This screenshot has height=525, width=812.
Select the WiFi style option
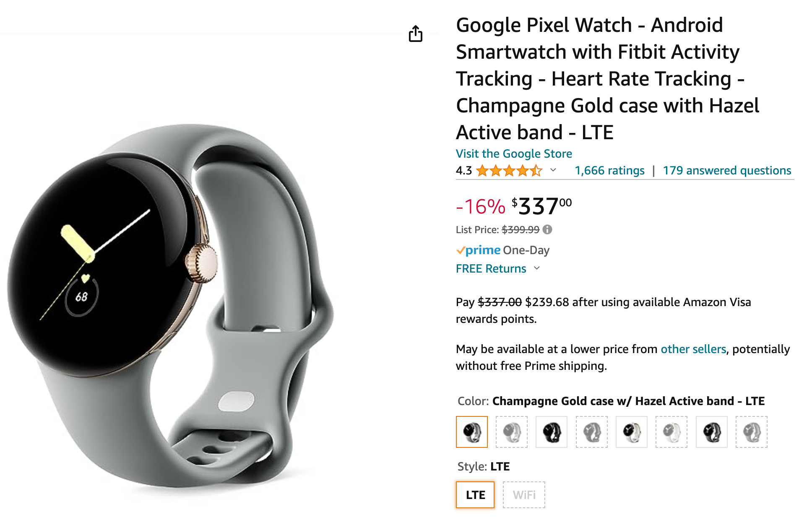[x=524, y=495]
